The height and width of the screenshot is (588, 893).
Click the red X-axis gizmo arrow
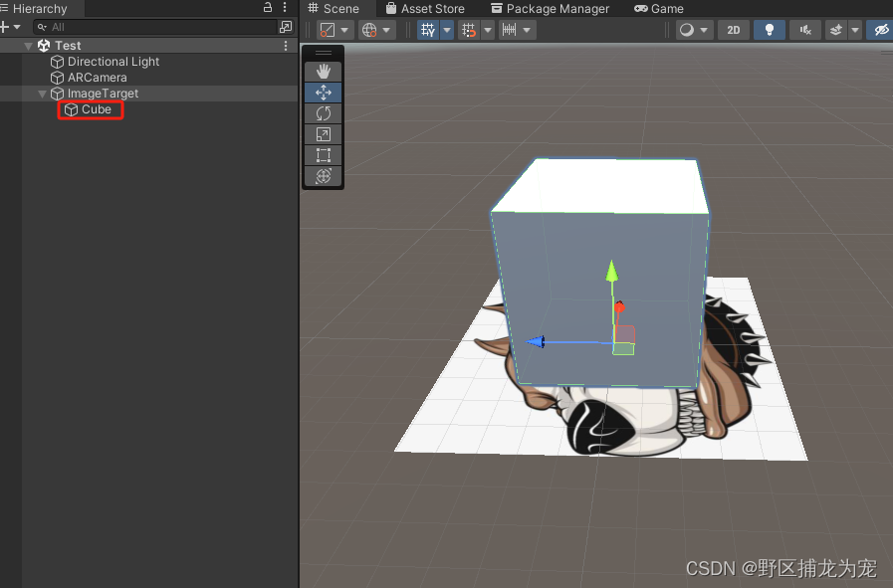(619, 307)
